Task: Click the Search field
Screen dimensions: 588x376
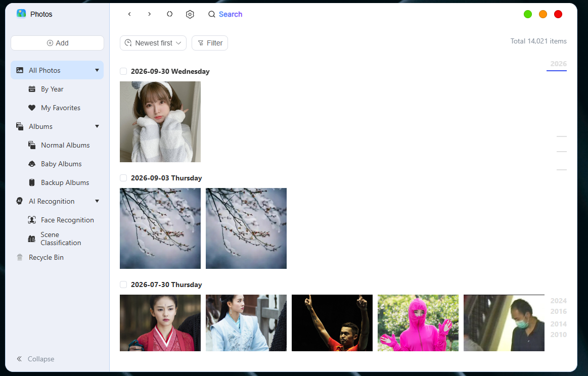Action: [x=225, y=14]
